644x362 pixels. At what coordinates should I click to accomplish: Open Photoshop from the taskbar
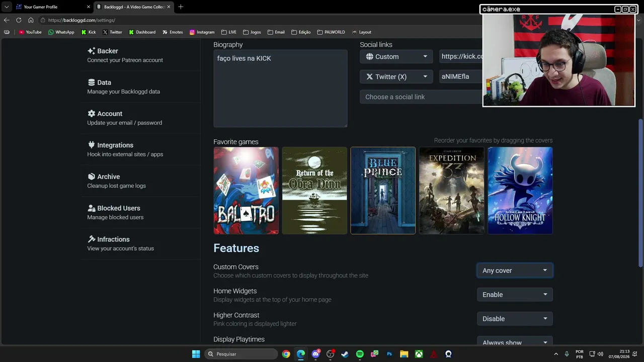coord(389,354)
